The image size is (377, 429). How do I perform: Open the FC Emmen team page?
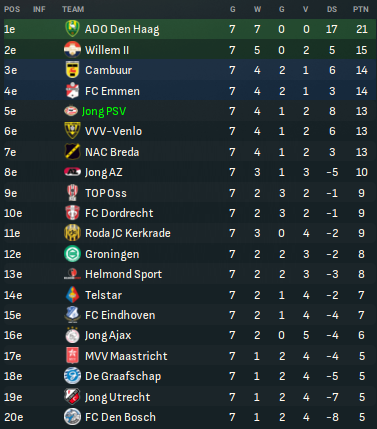pos(112,91)
